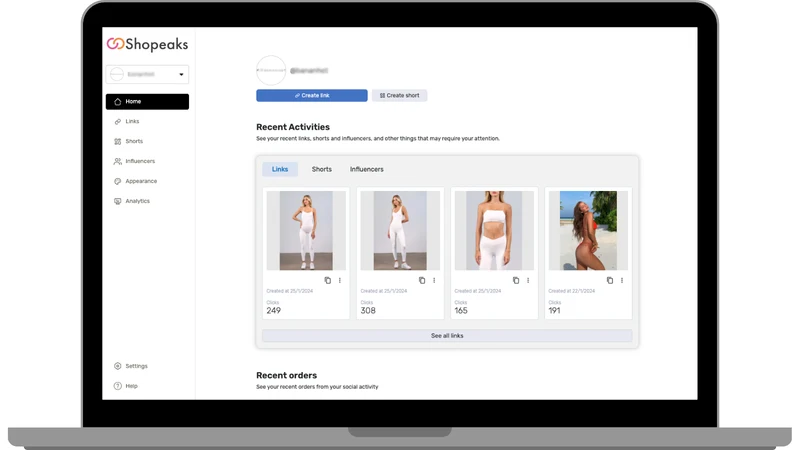Open the account selector dropdown
Image resolution: width=800 pixels, height=450 pixels.
pyautogui.click(x=147, y=74)
